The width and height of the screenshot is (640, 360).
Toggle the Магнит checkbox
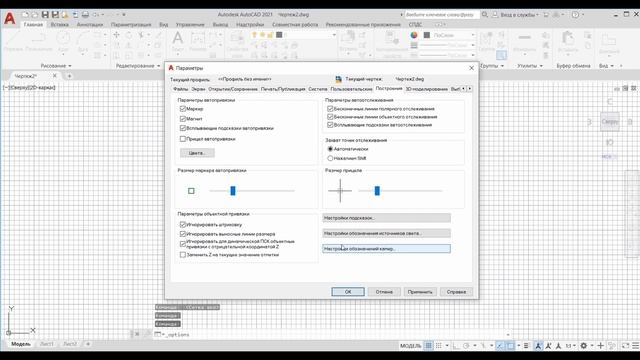(183, 119)
